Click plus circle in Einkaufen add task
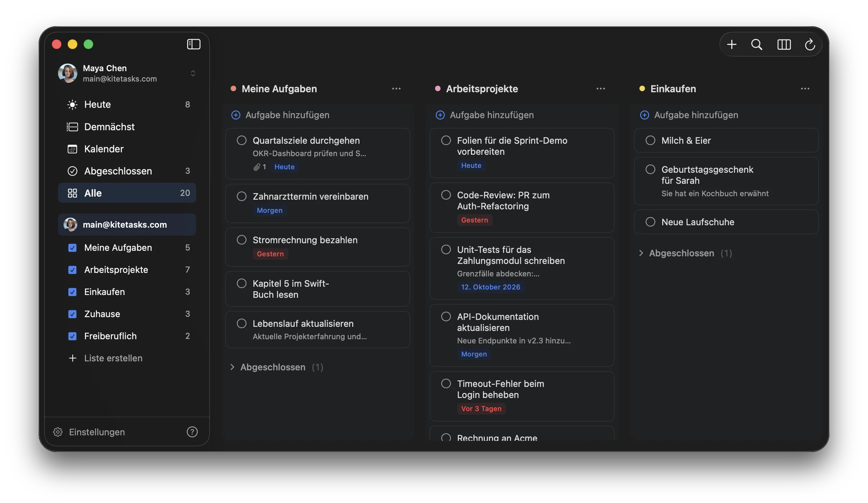868x503 pixels. [644, 115]
